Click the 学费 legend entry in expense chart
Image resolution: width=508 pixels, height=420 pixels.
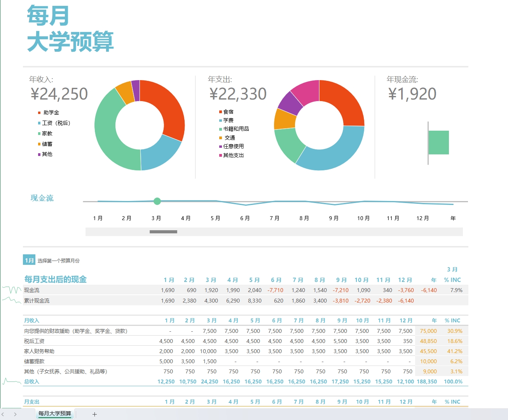tap(228, 120)
